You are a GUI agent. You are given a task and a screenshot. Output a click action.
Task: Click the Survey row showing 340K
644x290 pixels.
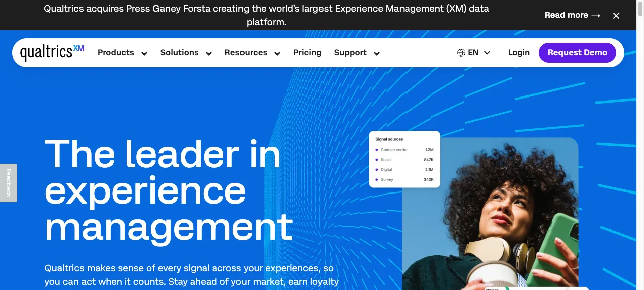tap(405, 179)
